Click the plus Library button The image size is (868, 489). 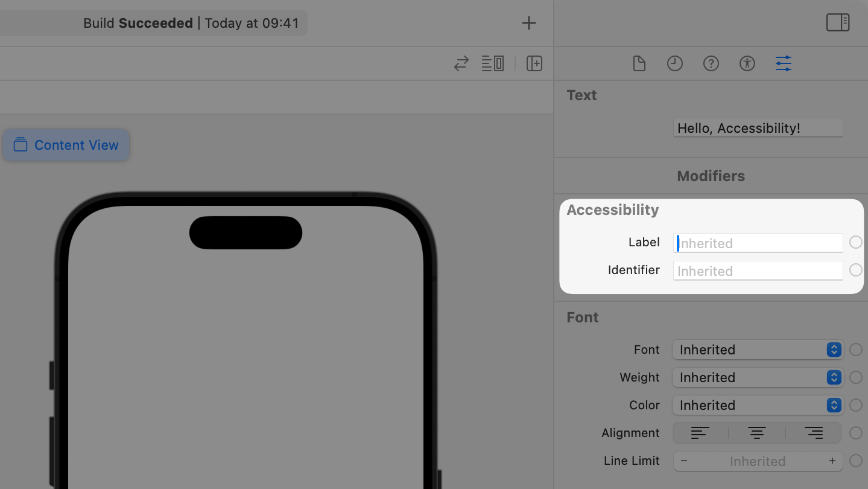tap(529, 23)
